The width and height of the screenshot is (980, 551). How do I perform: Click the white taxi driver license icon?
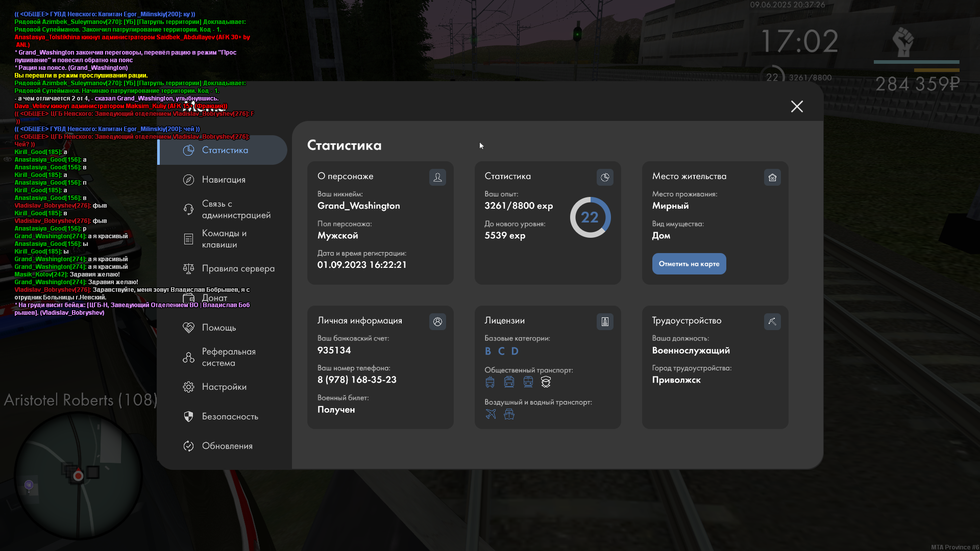click(546, 382)
